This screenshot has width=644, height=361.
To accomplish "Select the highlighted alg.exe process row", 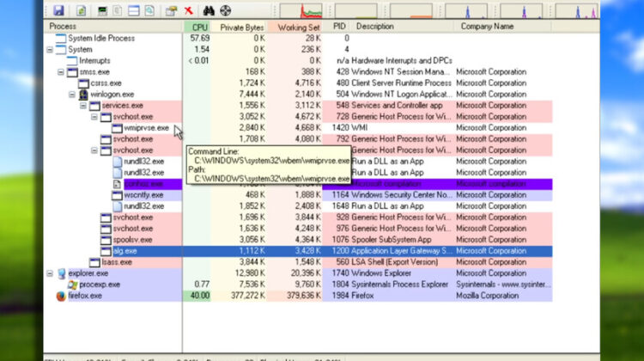I will [x=298, y=251].
